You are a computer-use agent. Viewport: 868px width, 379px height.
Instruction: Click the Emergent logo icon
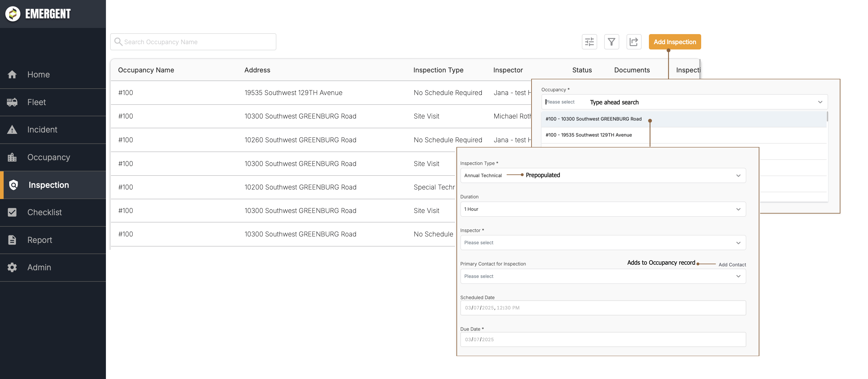click(x=13, y=14)
